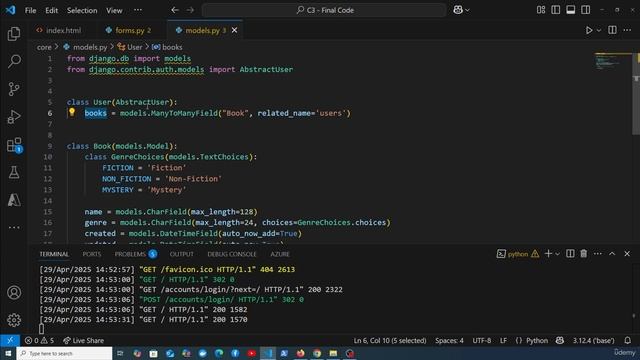Open the Extensions view
Image resolution: width=640 pixels, height=360 pixels.
coord(14,145)
